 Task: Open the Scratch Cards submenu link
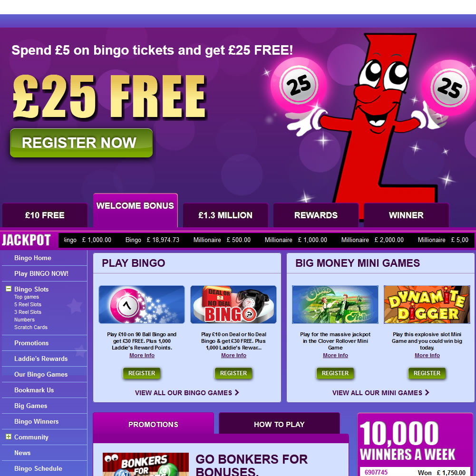coord(30,327)
